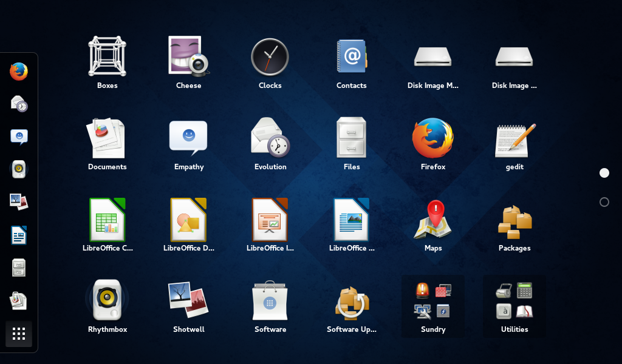Launch the Contacts address book
Screen dimensions: 622x364
point(351,56)
